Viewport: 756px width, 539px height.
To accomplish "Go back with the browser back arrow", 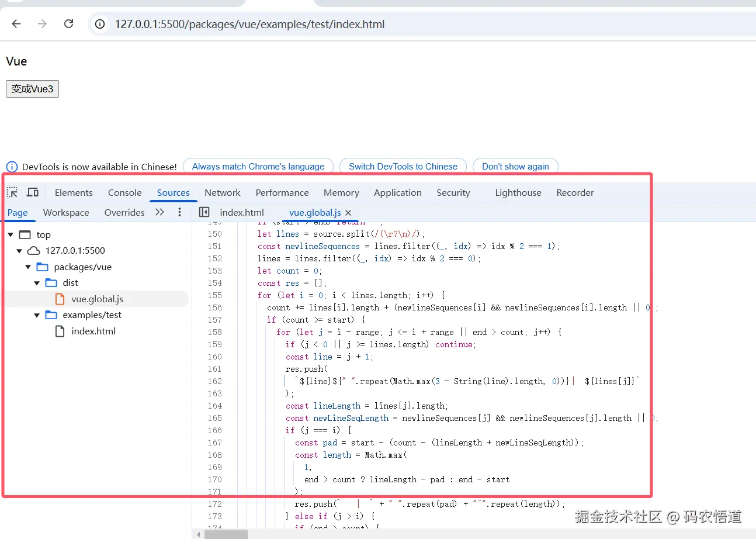I will point(16,24).
